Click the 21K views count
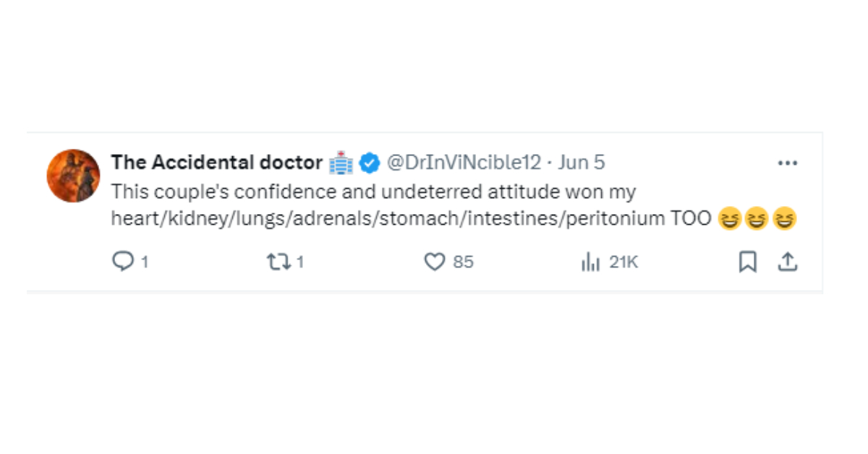This screenshot has width=868, height=454. [623, 262]
